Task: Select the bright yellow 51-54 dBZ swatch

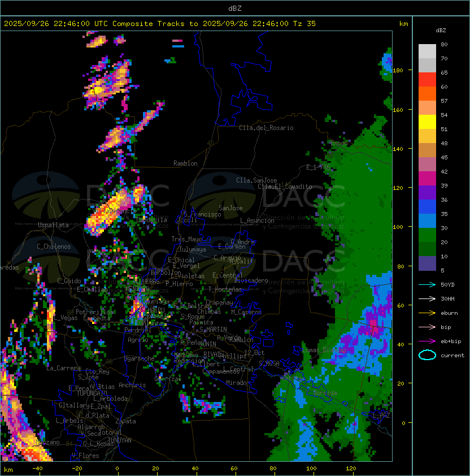Action: click(x=427, y=122)
